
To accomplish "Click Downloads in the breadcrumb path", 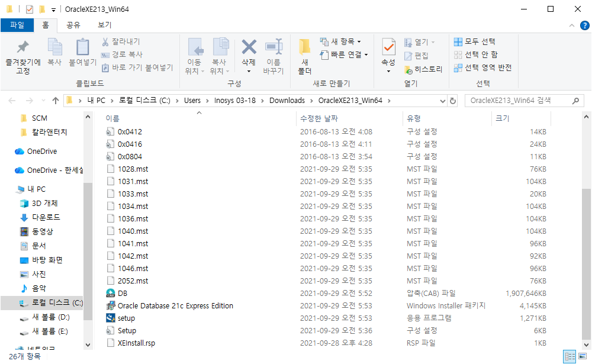I will (x=287, y=101).
